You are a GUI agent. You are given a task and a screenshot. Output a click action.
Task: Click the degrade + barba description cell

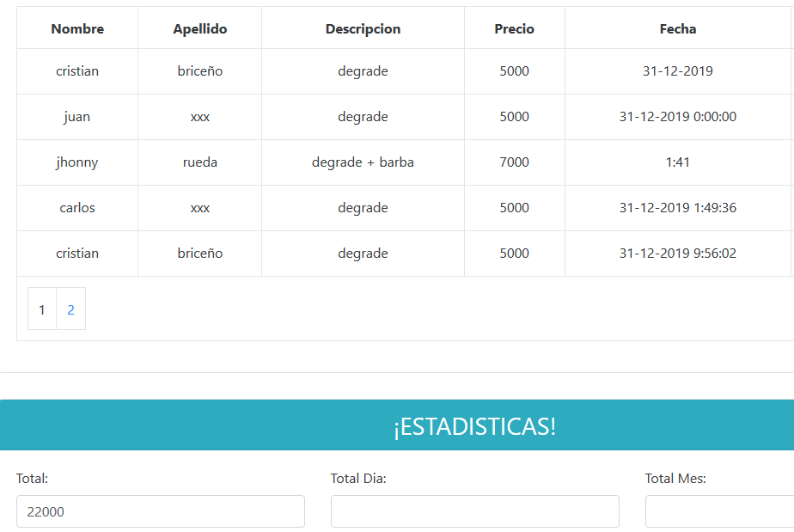point(363,162)
